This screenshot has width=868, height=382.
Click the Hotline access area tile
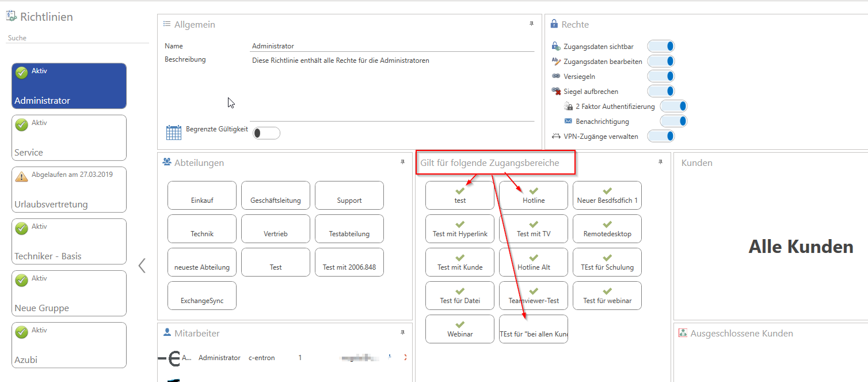click(x=533, y=196)
